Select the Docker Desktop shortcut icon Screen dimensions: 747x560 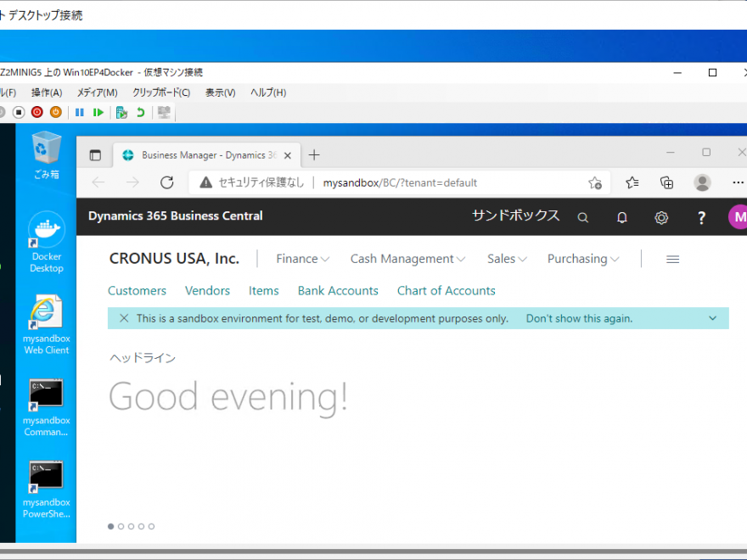pos(47,242)
